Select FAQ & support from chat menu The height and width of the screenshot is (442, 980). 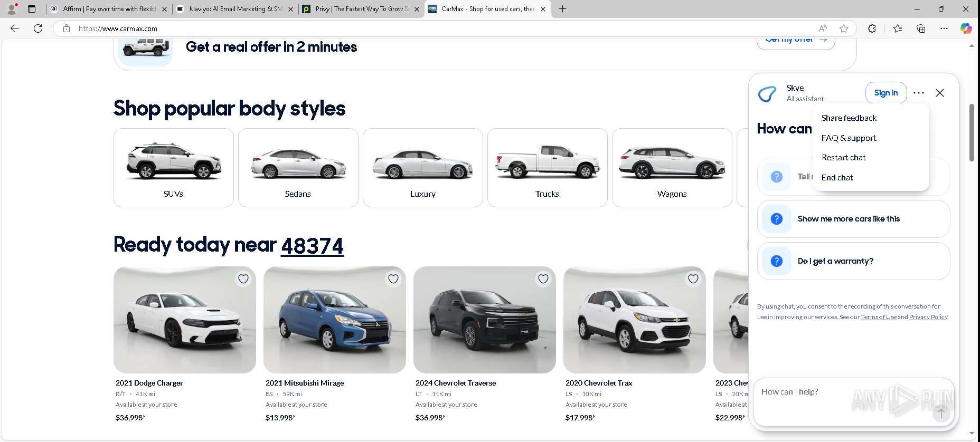[x=849, y=138]
